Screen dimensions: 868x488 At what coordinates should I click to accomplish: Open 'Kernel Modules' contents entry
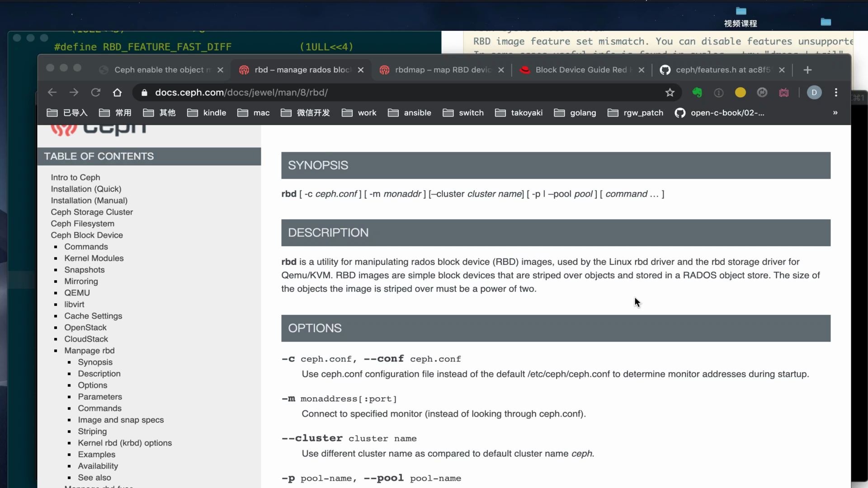[x=94, y=258]
